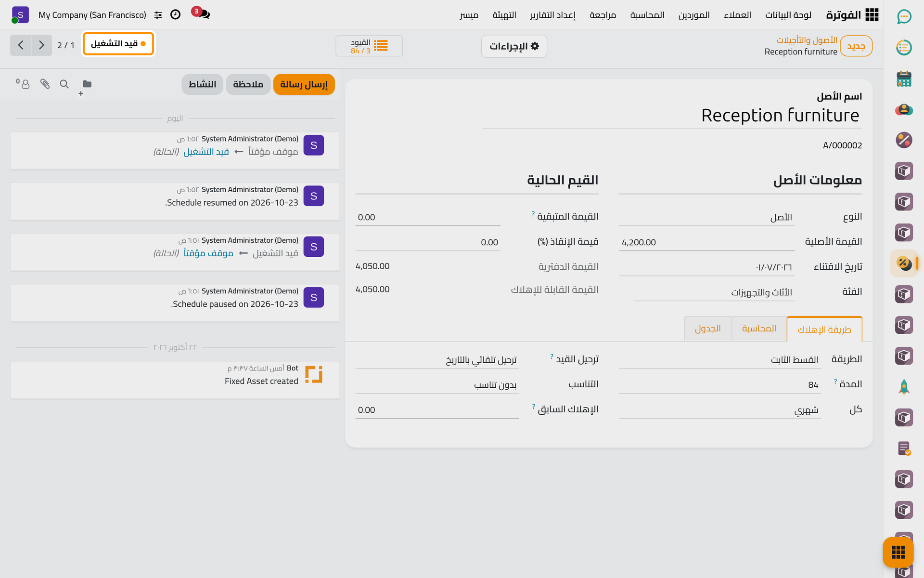Click the إرسال رسالة button
The width and height of the screenshot is (924, 578).
pyautogui.click(x=304, y=84)
